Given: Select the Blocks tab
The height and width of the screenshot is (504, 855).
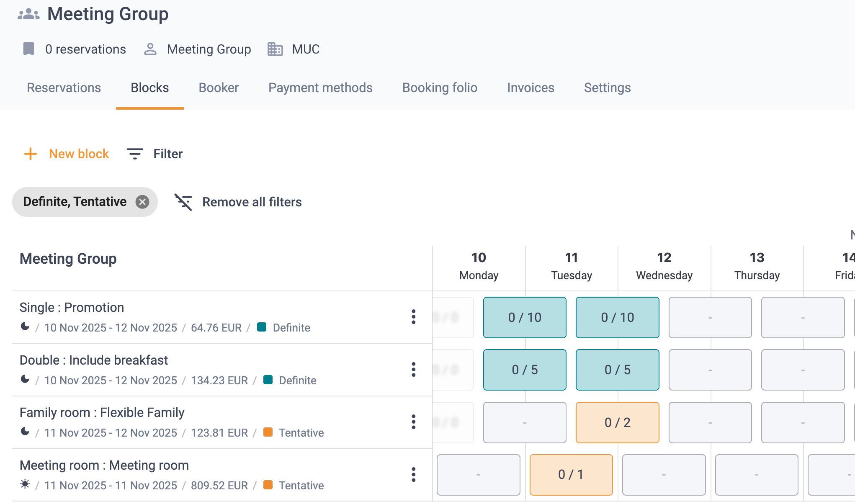Looking at the screenshot, I should tap(150, 88).
